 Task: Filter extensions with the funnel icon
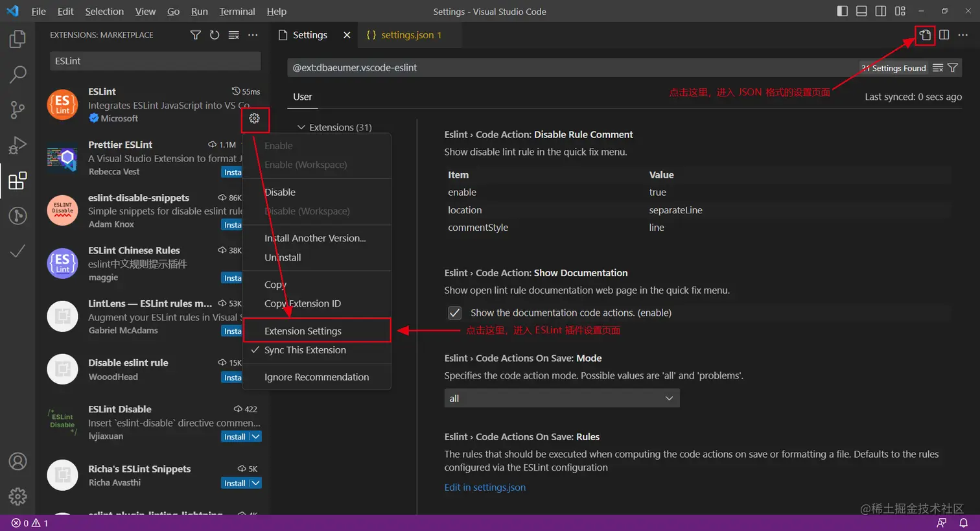pos(195,35)
